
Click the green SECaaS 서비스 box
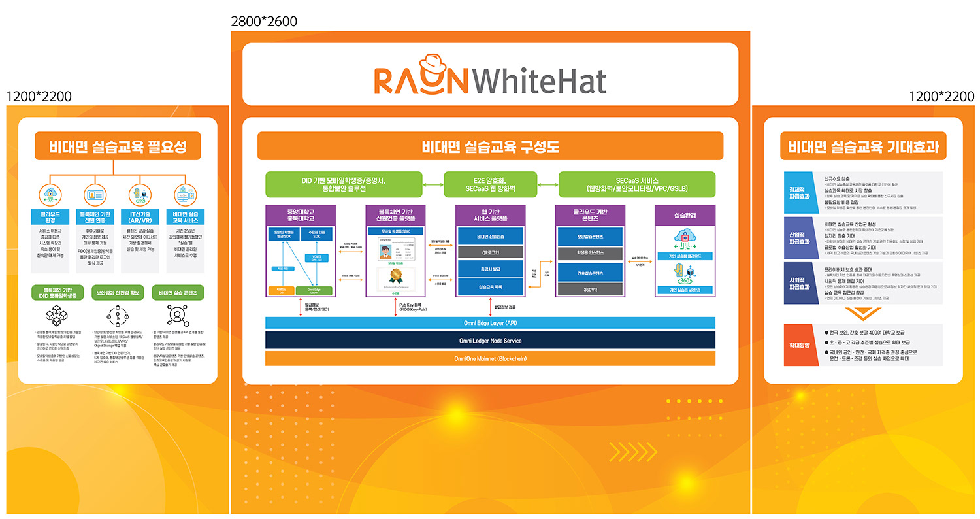(x=637, y=184)
